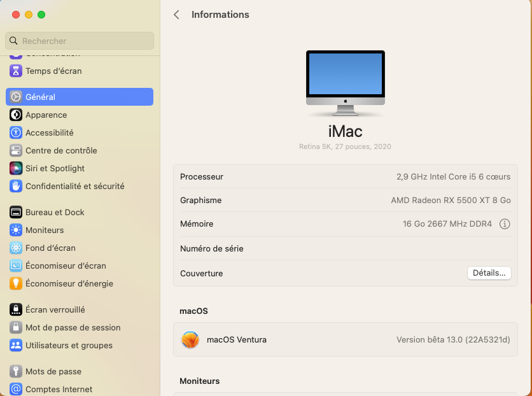
Task: Open Confidentialité et sécurité hand icon
Action: 16,186
